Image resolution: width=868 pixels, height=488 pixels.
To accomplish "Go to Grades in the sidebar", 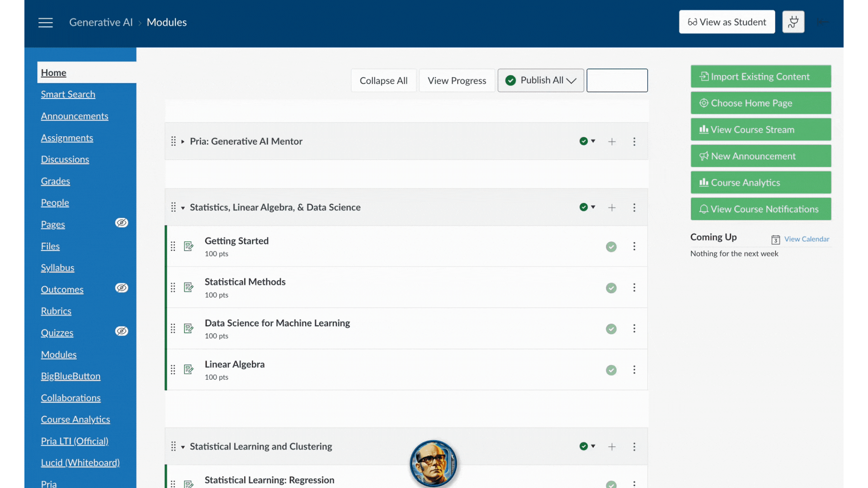I will (x=55, y=181).
